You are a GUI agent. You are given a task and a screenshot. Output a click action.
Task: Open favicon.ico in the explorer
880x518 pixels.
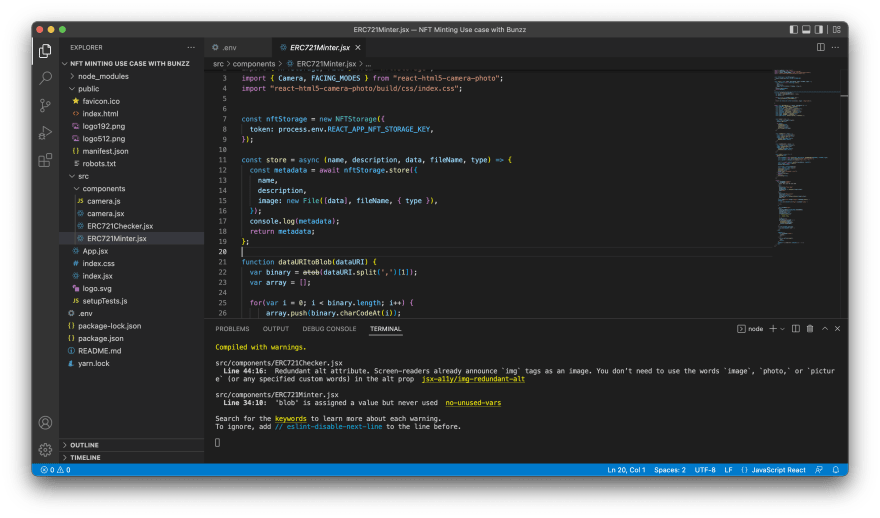tap(131, 101)
